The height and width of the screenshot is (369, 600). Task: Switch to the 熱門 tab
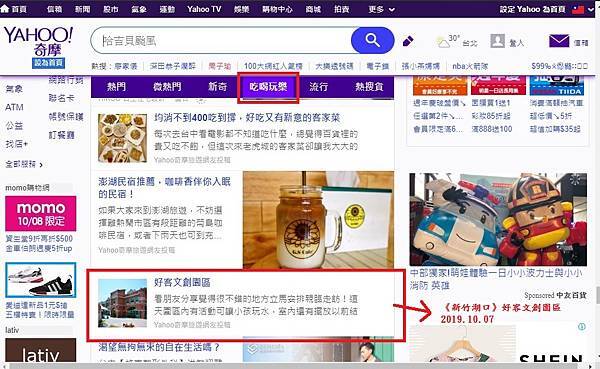point(116,87)
